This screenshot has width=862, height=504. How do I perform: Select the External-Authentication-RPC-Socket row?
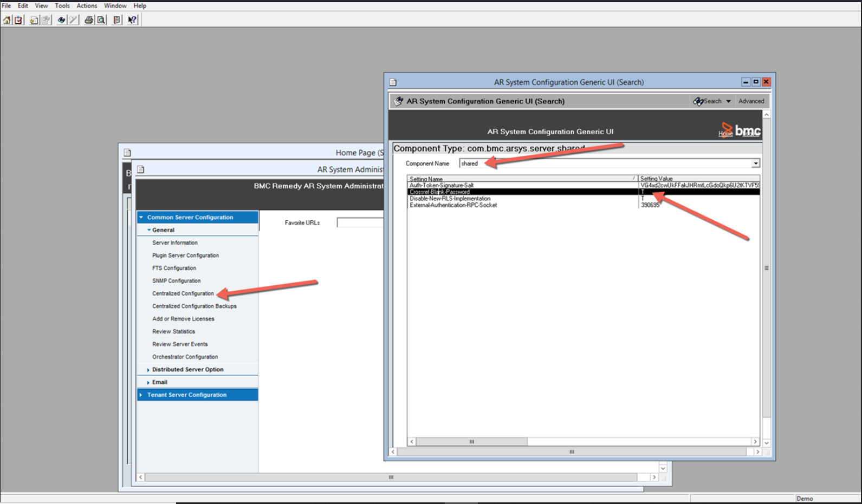coord(584,205)
